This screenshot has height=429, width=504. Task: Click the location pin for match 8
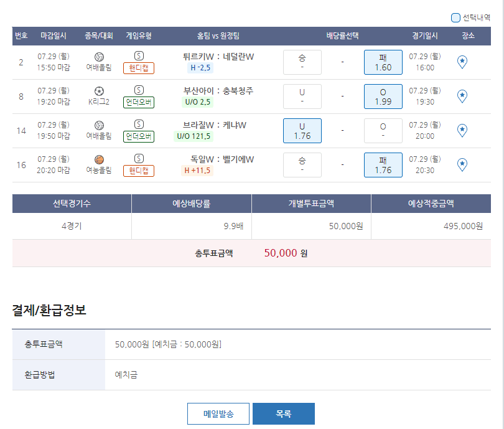click(x=462, y=97)
